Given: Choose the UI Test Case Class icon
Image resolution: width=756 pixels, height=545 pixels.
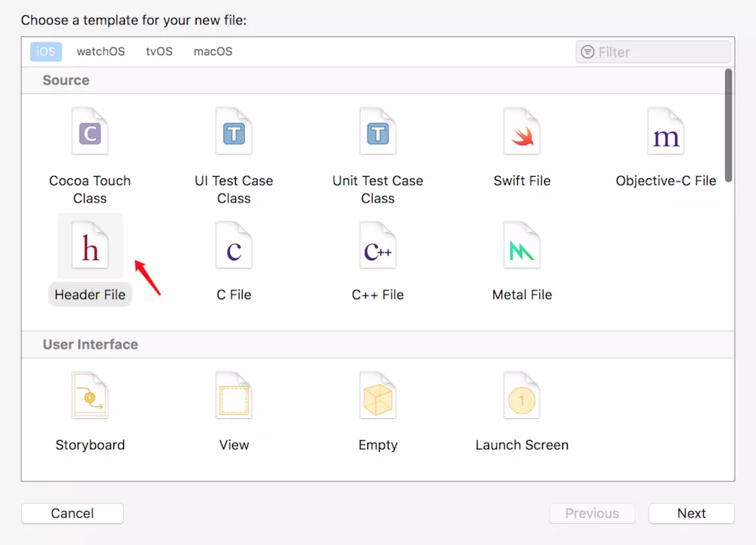Looking at the screenshot, I should click(234, 131).
